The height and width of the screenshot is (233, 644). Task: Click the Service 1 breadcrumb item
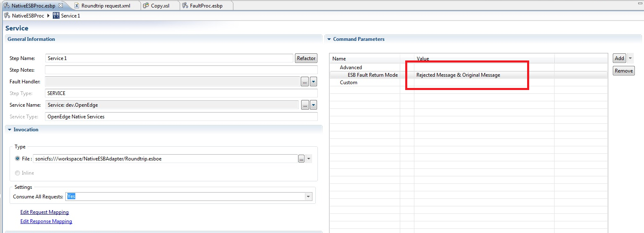click(70, 16)
